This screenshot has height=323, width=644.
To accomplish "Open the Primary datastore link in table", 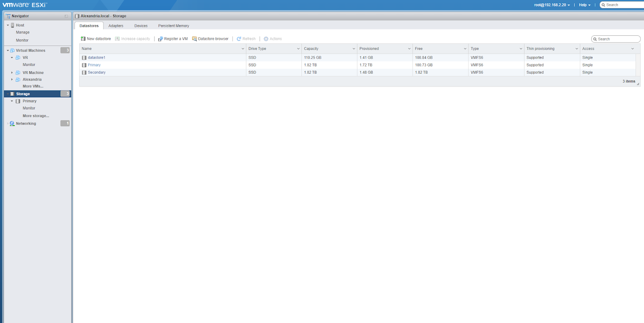I will 94,65.
